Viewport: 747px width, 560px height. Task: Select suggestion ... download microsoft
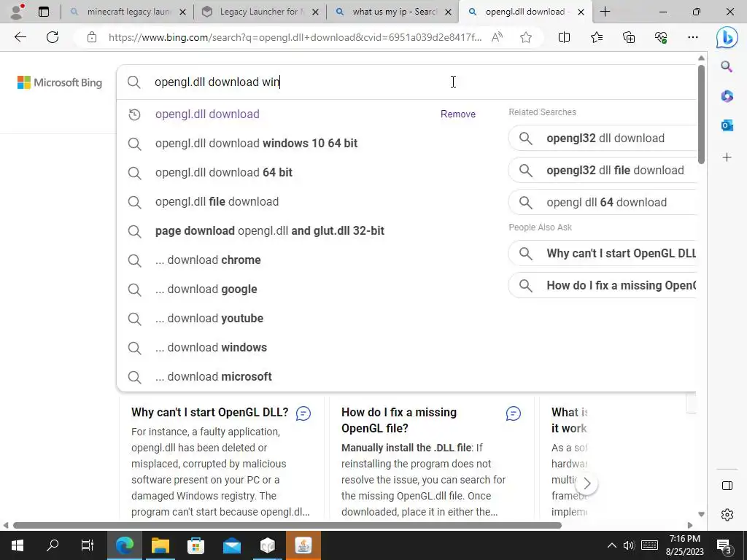tap(214, 377)
